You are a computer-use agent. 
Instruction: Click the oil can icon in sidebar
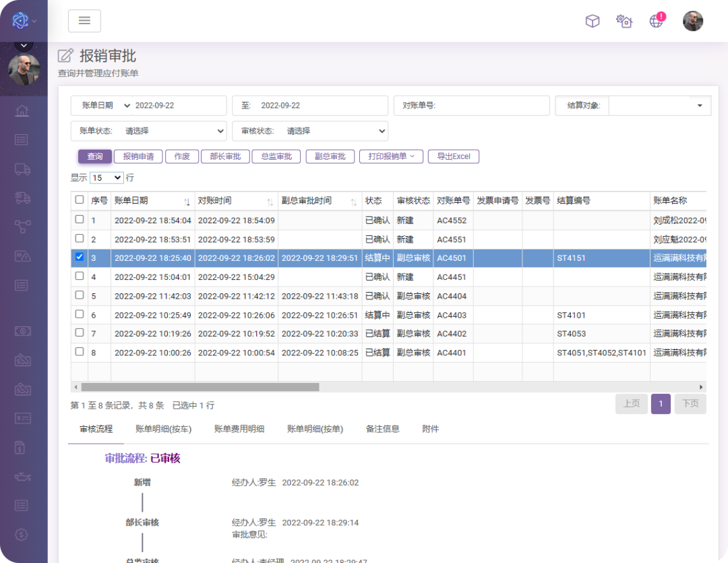[x=22, y=477]
